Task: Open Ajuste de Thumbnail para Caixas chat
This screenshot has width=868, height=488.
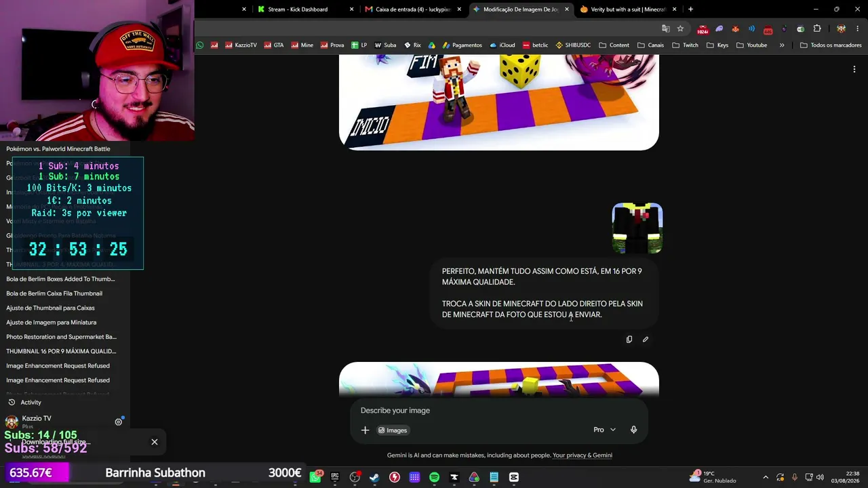Action: click(x=50, y=308)
